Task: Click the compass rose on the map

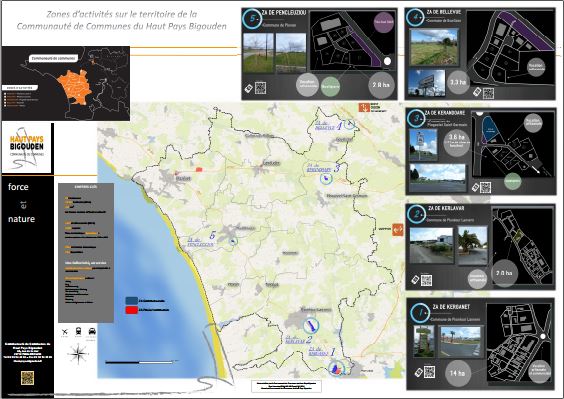Action: coord(78,354)
